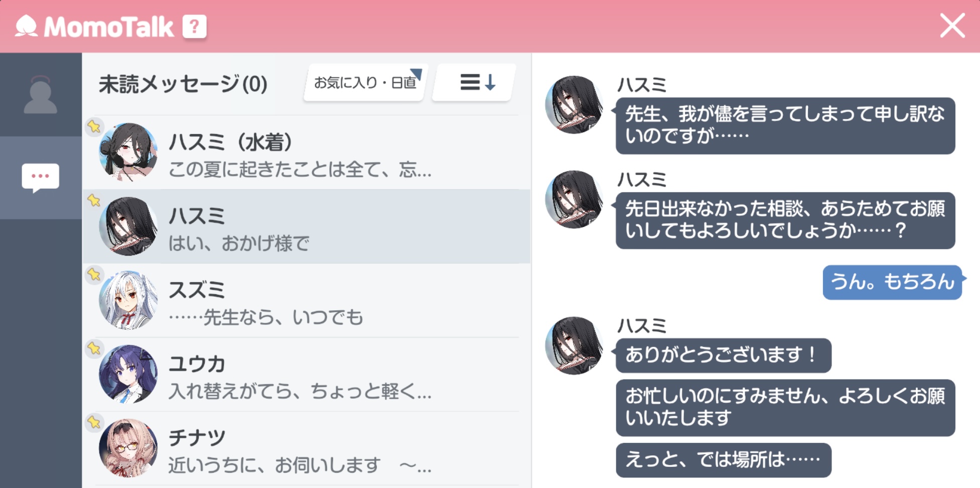
Task: Toggle favorite star on ハスミ（水着）
Action: coord(94,127)
